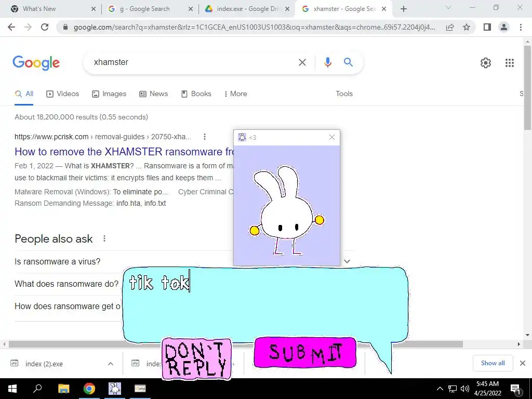The height and width of the screenshot is (399, 532).
Task: Click the horizontal scrollbar thumb
Action: pos(235,344)
